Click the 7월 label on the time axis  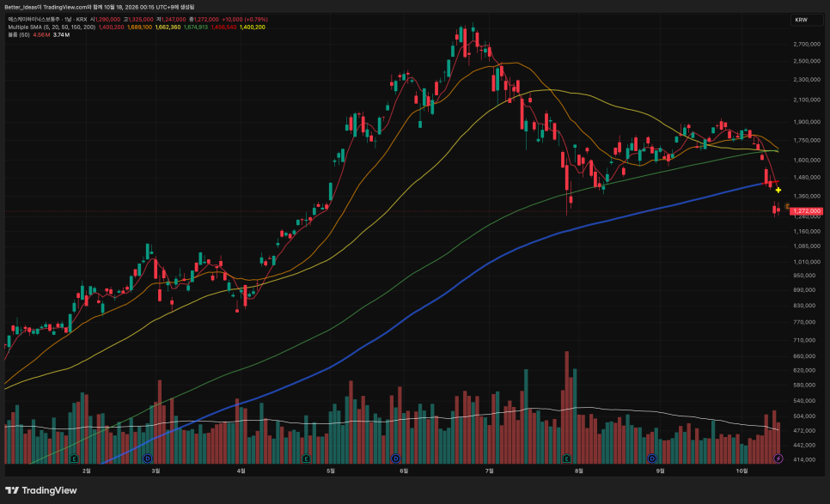click(x=489, y=471)
